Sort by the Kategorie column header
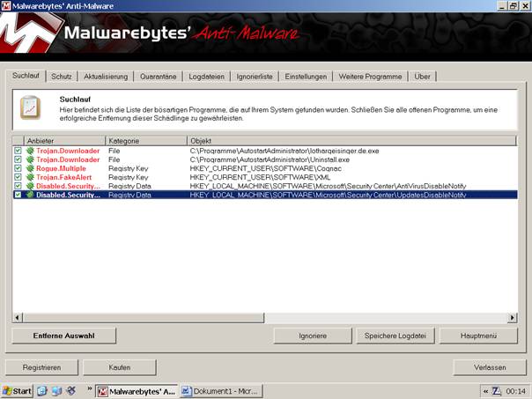The width and height of the screenshot is (532, 399). (x=146, y=141)
